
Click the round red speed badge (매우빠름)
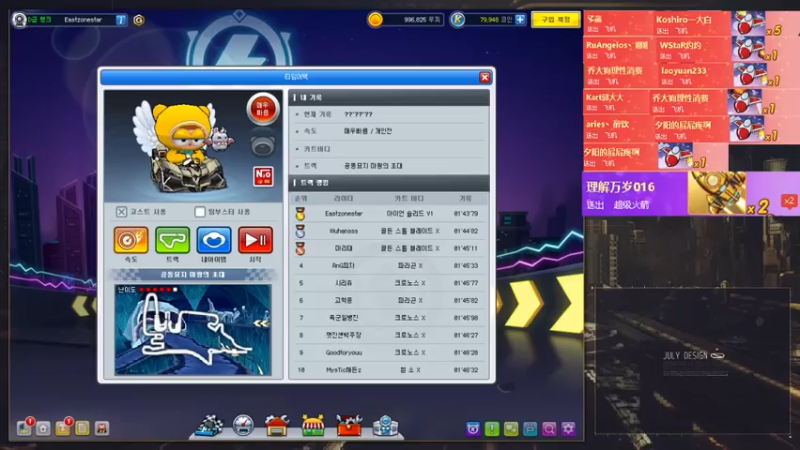263,109
